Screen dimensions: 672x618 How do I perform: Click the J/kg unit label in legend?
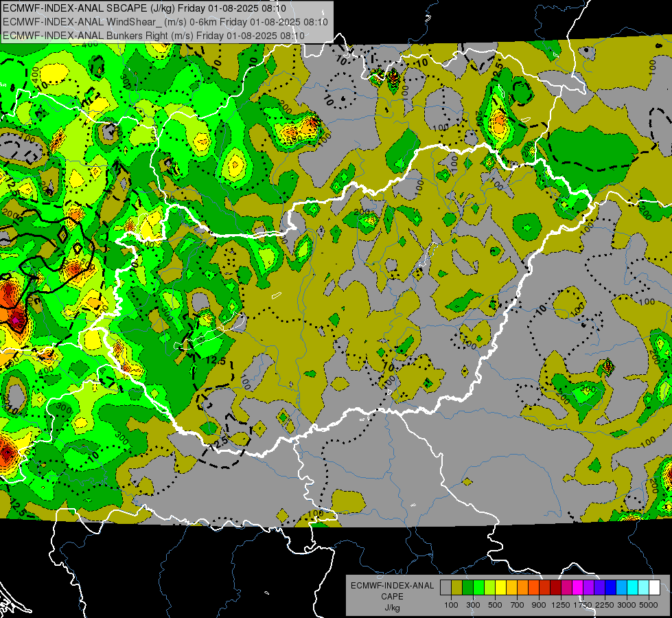(x=392, y=608)
